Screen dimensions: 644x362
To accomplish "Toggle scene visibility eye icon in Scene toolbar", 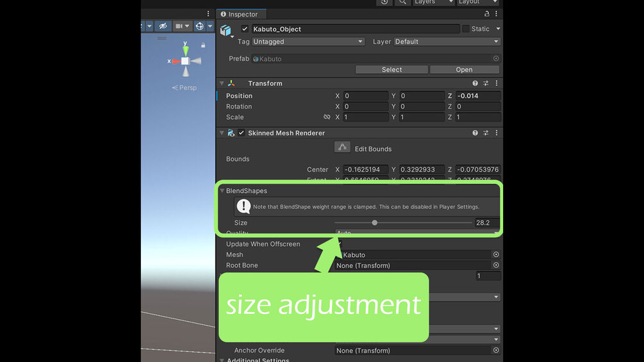I will click(x=163, y=26).
